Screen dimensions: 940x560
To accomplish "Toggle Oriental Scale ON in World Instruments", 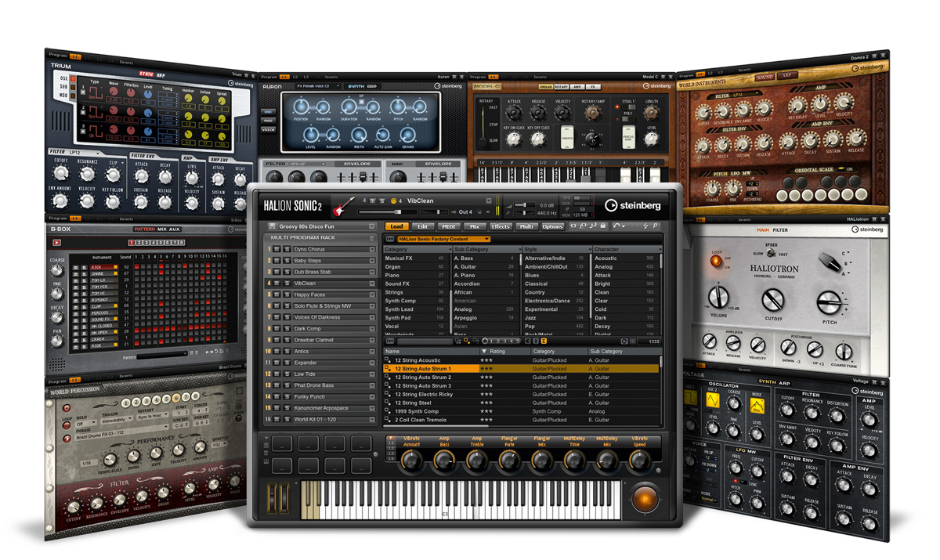I will point(843,168).
